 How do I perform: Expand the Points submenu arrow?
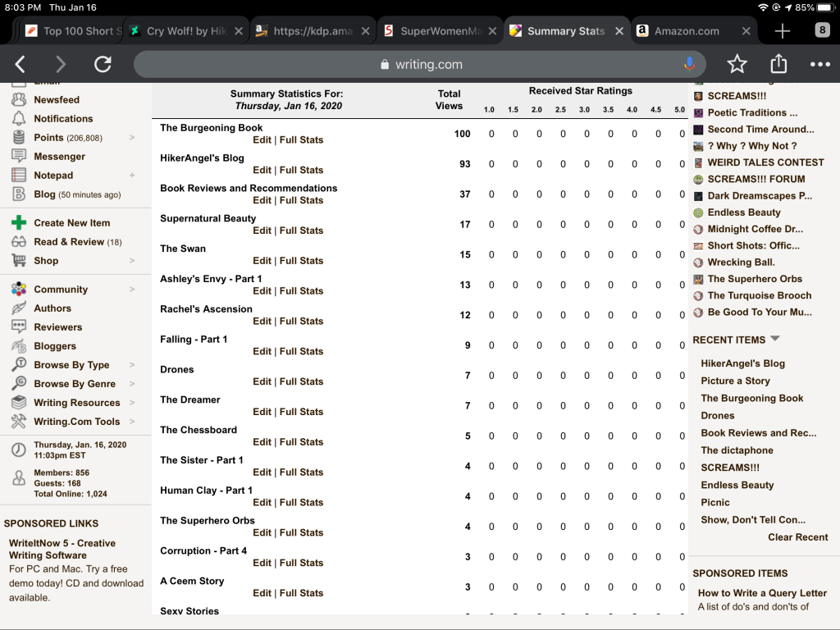pos(132,138)
